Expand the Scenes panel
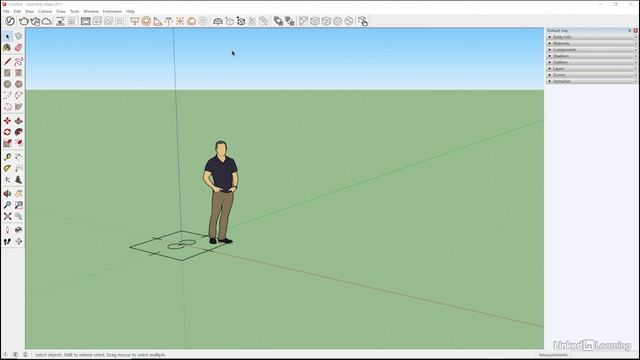640x360 pixels. coord(591,75)
